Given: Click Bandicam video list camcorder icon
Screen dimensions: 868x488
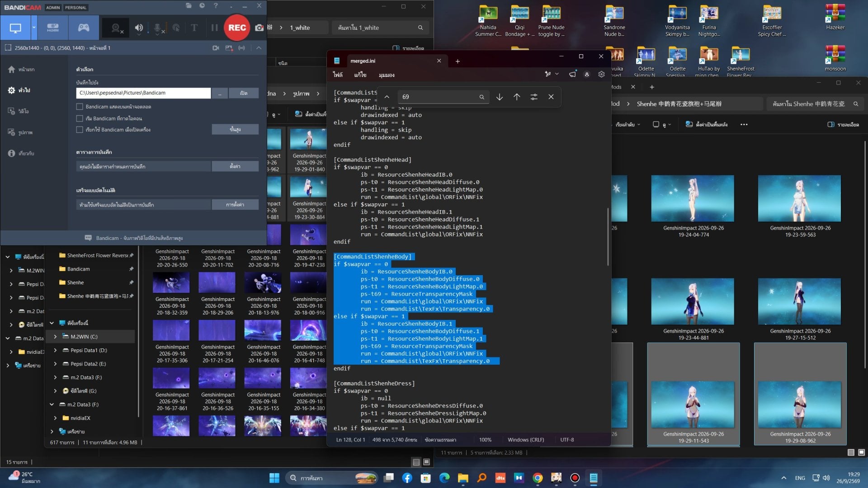Looking at the screenshot, I should coord(216,48).
